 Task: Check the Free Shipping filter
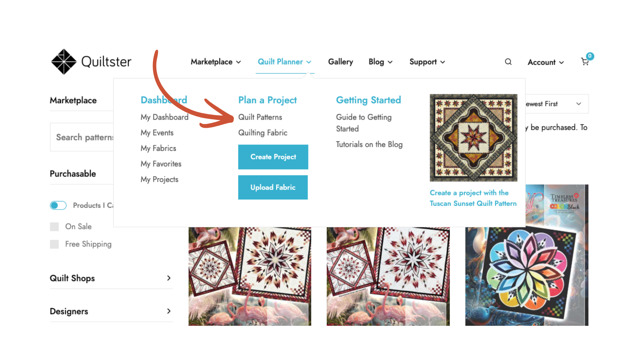pos(54,244)
